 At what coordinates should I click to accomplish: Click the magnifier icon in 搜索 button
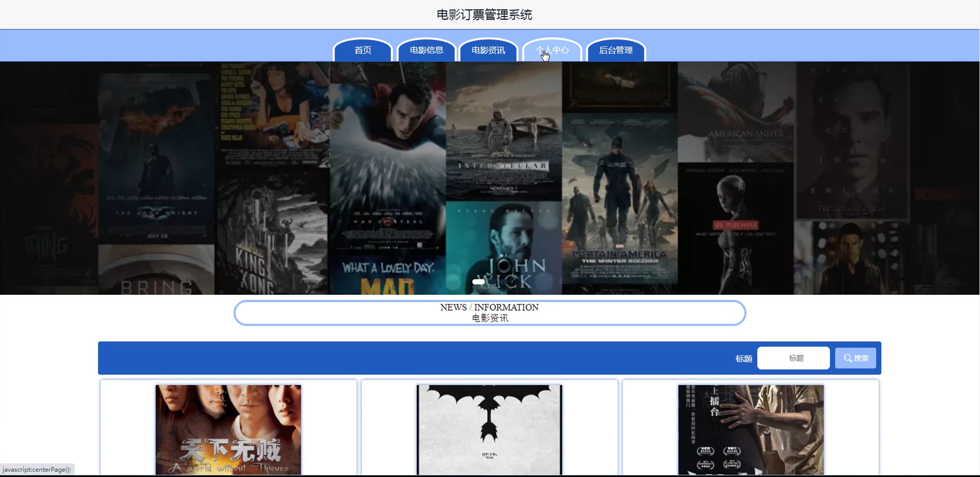tap(848, 358)
